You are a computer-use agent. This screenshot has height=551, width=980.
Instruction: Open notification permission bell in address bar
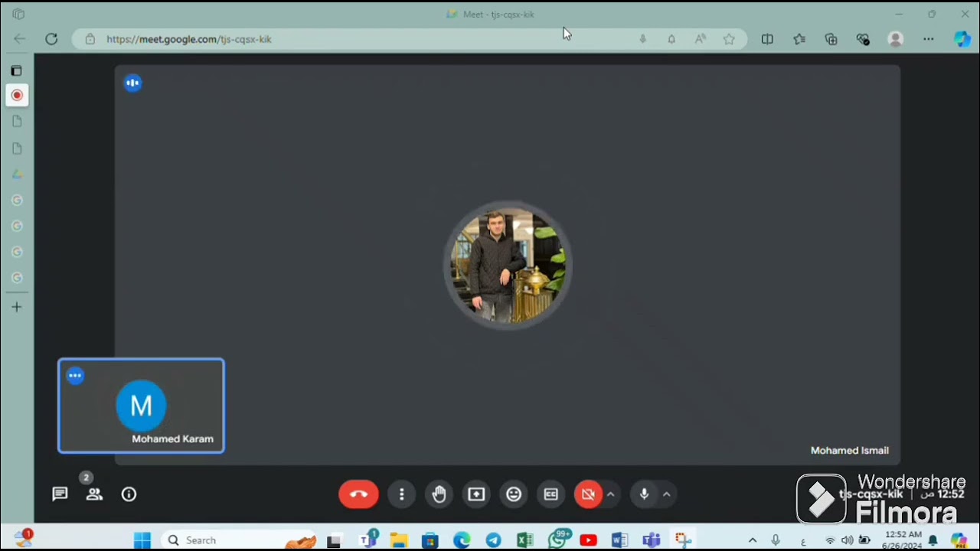click(671, 39)
